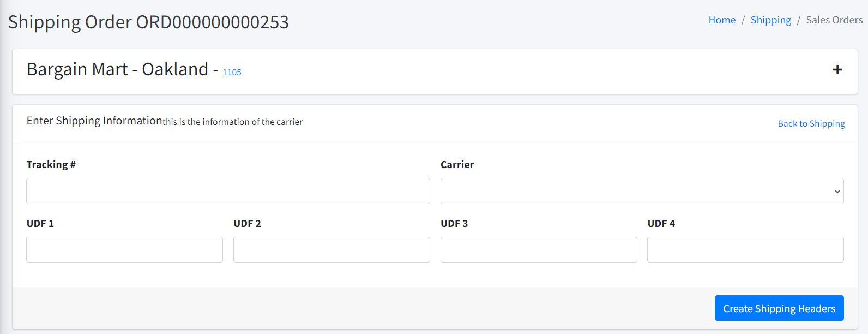Click the Carrier field label
Image resolution: width=868 pixels, height=334 pixels.
point(457,165)
